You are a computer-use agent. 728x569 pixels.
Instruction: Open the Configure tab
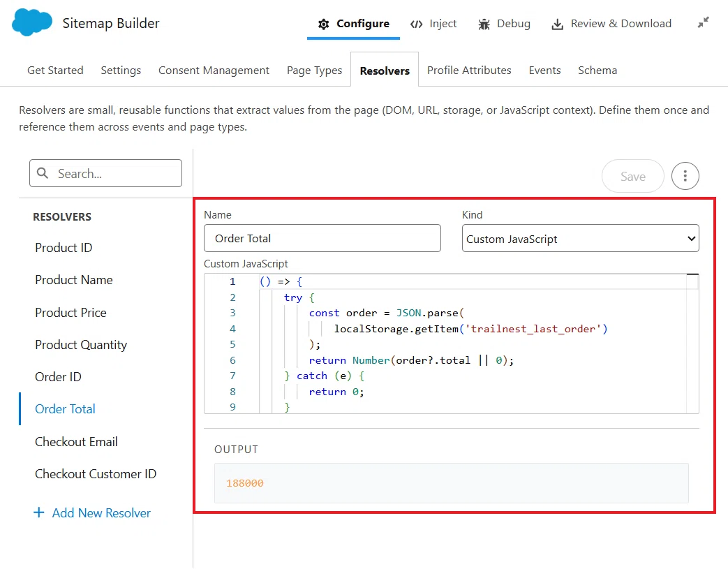[x=353, y=24]
